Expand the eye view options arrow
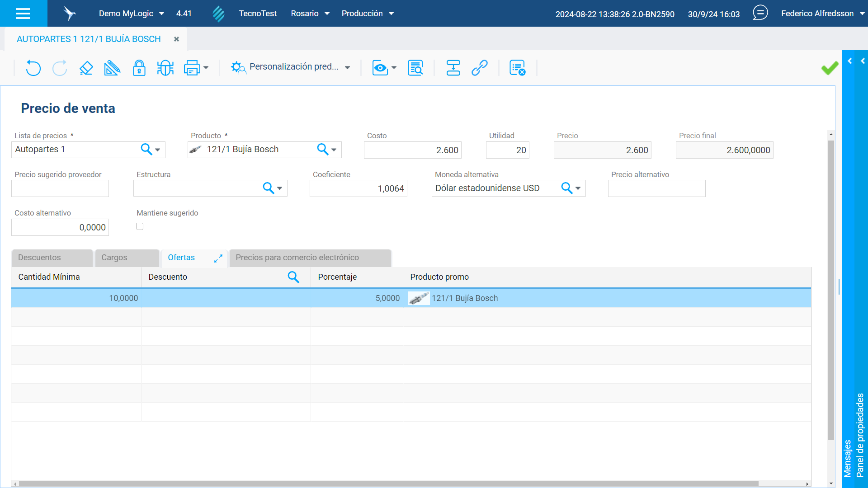 (394, 68)
